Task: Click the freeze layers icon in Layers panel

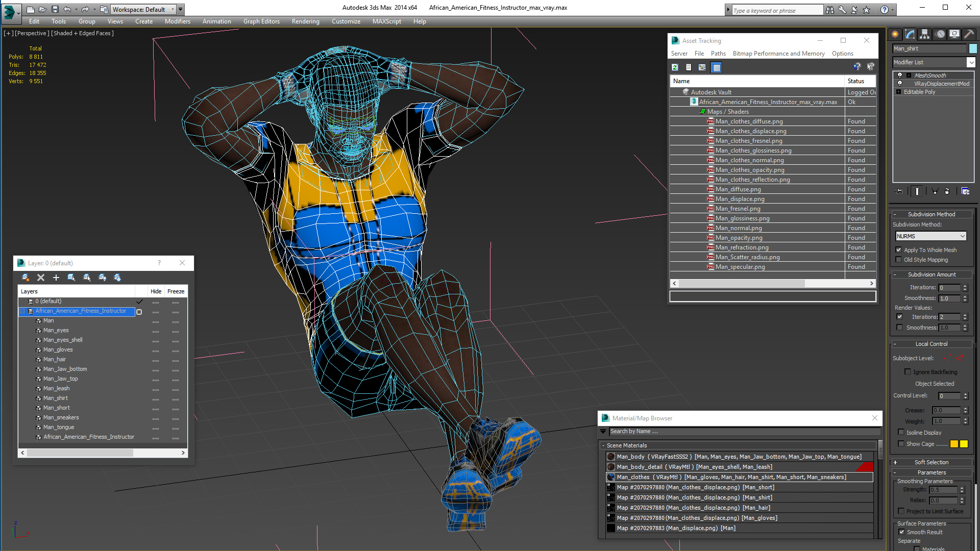Action: tap(117, 277)
